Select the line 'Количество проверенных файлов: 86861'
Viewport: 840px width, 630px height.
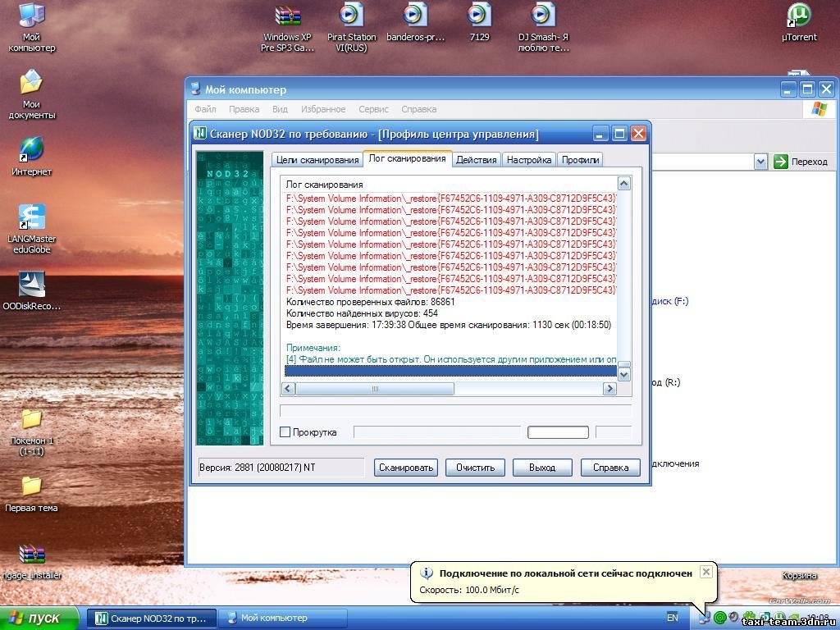point(370,302)
